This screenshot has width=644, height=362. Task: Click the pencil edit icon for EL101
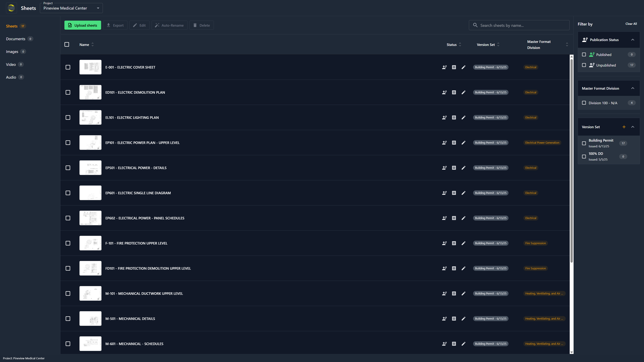464,117
